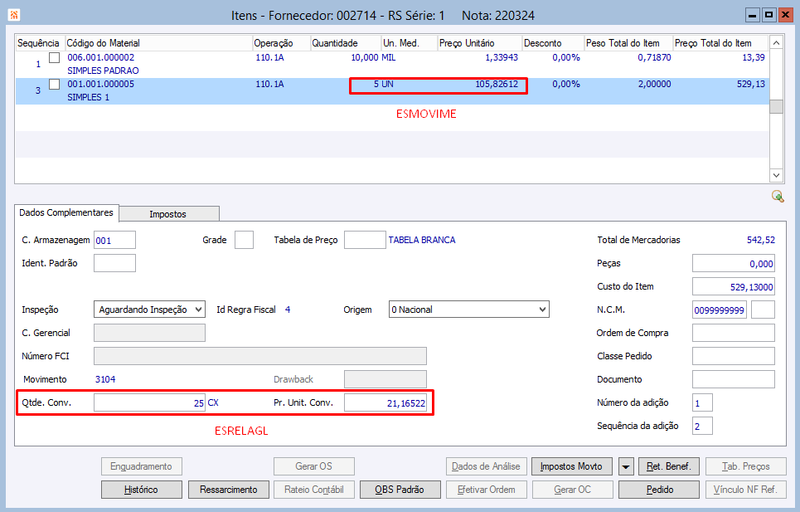Focus the Ident. Padrão field
This screenshot has width=800, height=512.
[x=115, y=263]
